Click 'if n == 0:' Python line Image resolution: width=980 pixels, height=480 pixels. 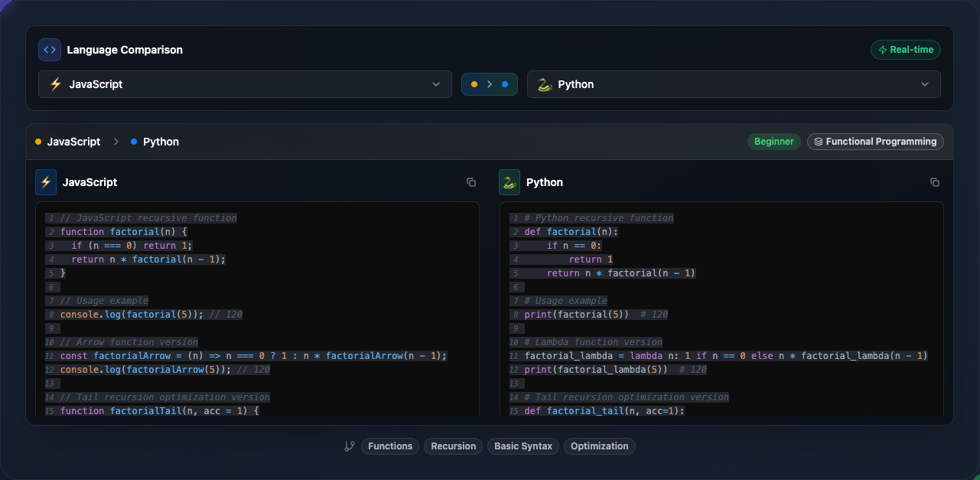coord(574,246)
